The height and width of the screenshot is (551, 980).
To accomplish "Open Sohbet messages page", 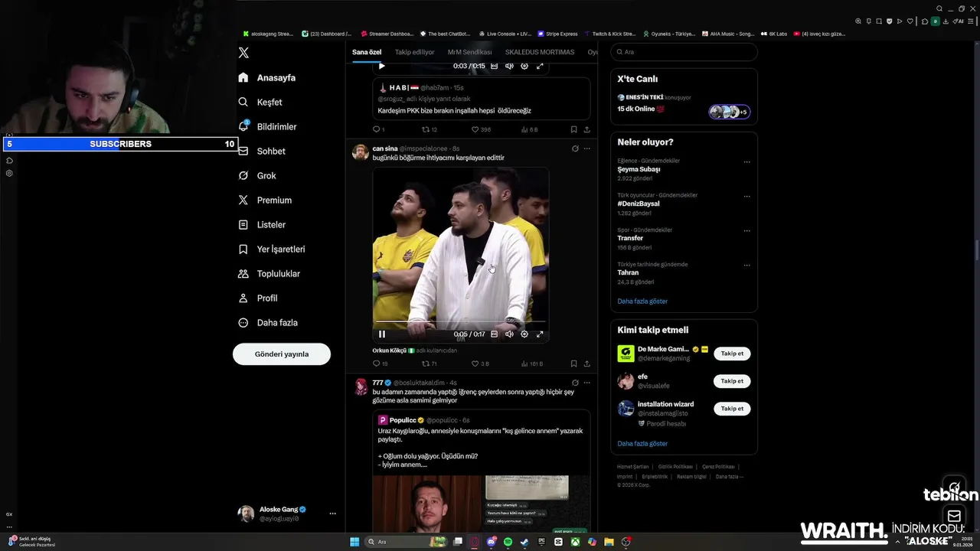I will coord(261,151).
